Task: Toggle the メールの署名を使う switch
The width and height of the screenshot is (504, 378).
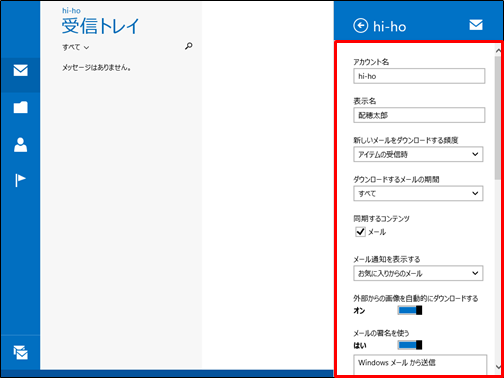Action: (x=410, y=345)
